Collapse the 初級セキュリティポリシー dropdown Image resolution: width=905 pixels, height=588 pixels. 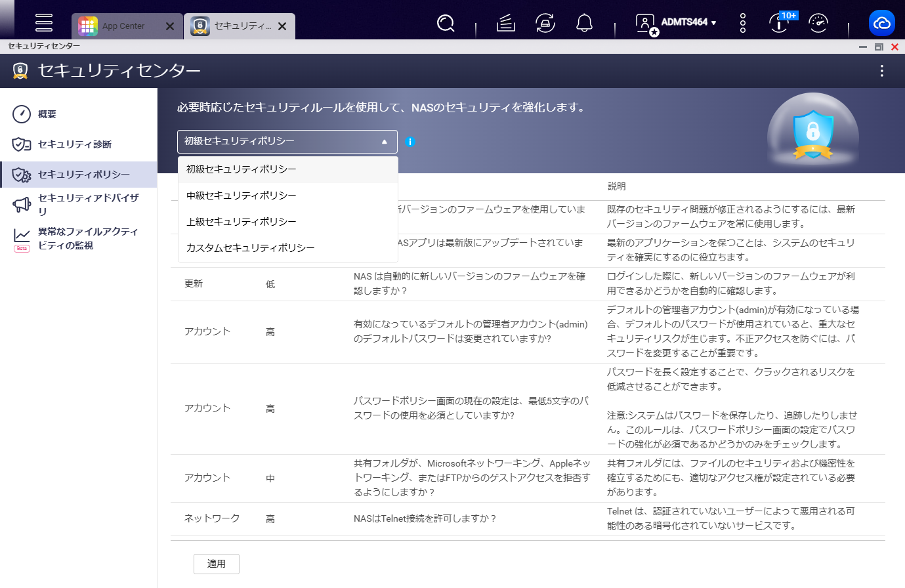pyautogui.click(x=287, y=142)
